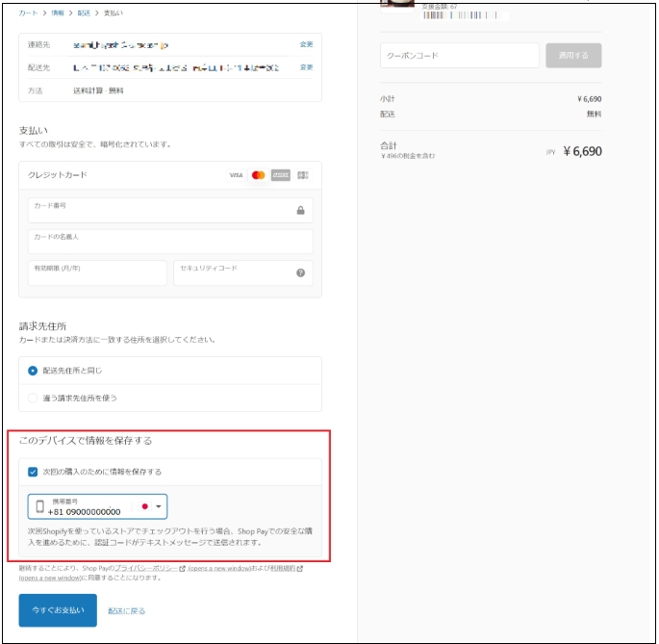Click the Visa card logo

point(236,175)
